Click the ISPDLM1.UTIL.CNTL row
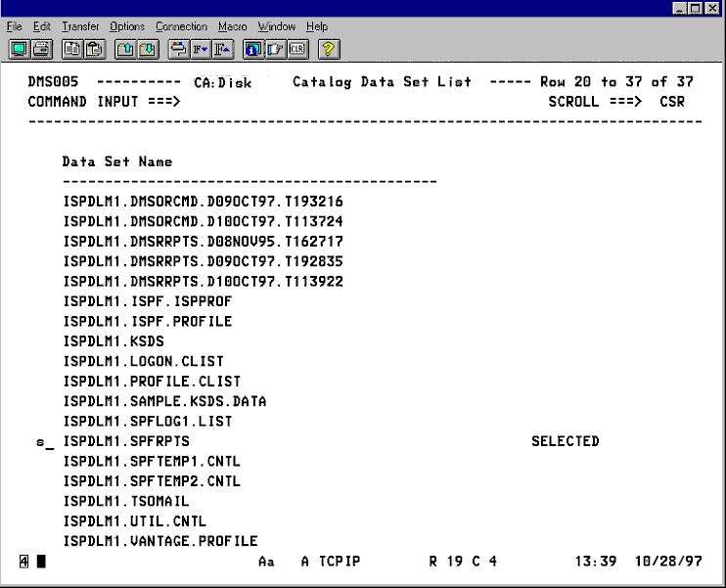Viewport: 726px width, 588px height. [135, 521]
